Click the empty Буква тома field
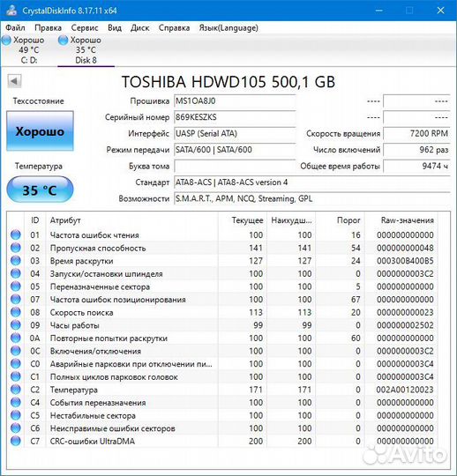 (x=235, y=166)
